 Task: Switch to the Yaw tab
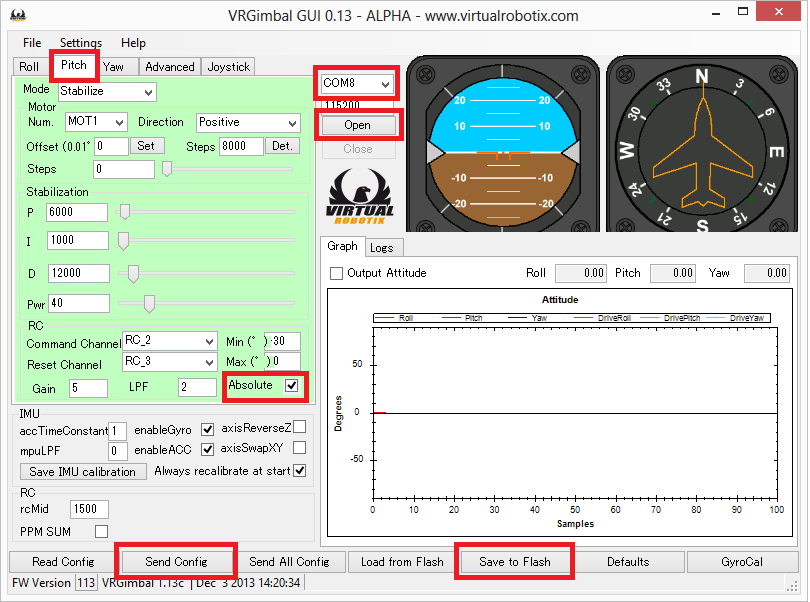(x=114, y=67)
